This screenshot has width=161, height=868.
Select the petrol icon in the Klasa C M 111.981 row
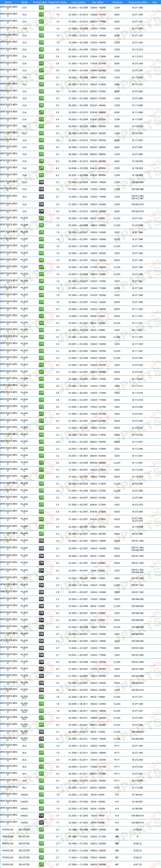[41, 351]
